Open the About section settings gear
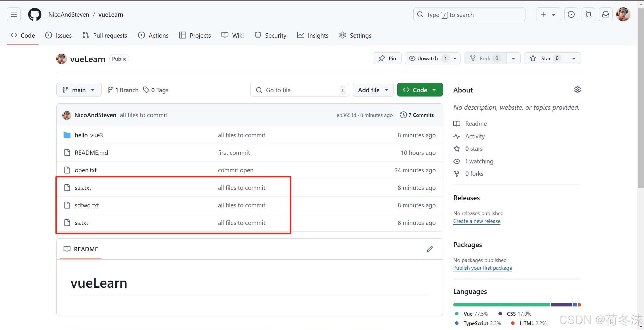644x330 pixels. pyautogui.click(x=577, y=90)
